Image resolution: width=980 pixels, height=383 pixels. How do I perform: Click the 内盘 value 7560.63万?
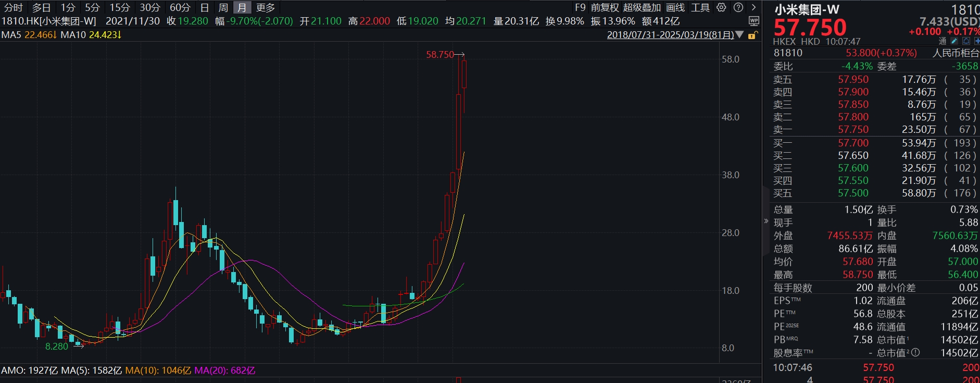point(956,236)
